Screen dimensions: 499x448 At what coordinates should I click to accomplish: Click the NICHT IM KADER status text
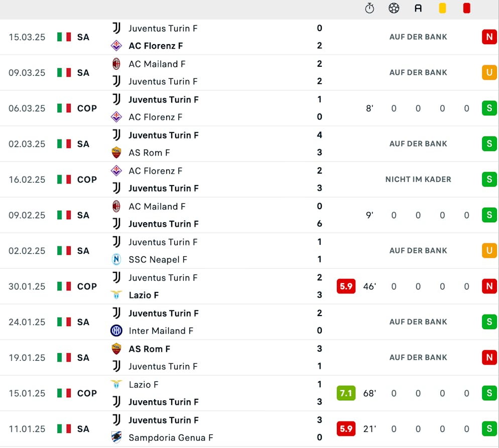418,179
